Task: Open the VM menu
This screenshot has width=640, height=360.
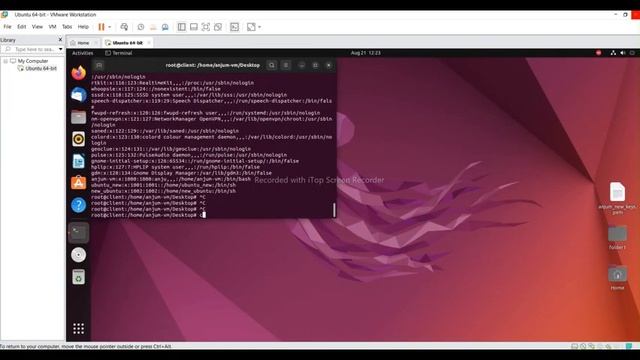Action: pyautogui.click(x=52, y=27)
